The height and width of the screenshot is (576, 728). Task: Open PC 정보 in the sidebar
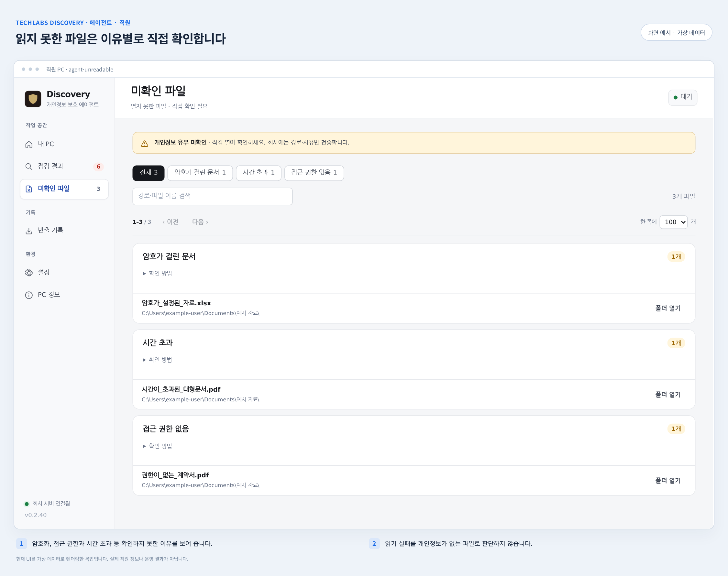click(64, 295)
